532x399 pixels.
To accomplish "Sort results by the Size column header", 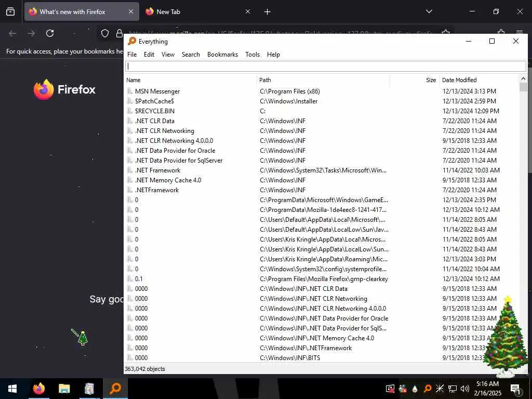I will click(x=415, y=80).
